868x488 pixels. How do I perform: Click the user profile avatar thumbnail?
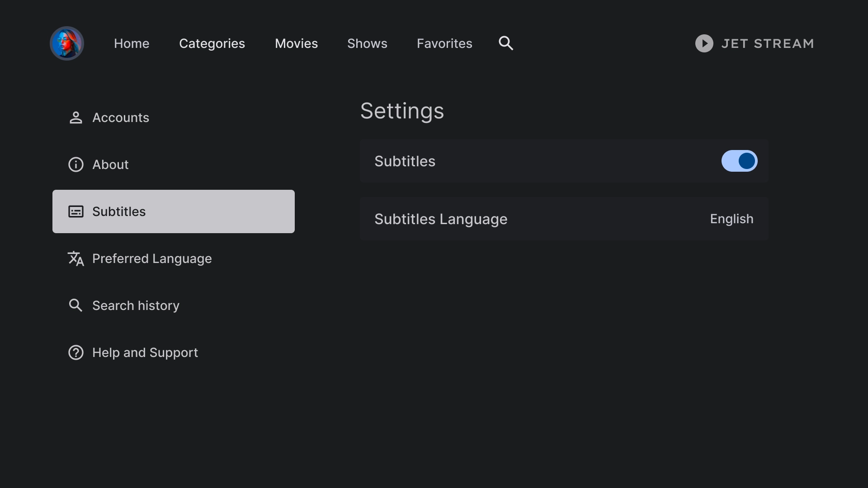tap(67, 43)
